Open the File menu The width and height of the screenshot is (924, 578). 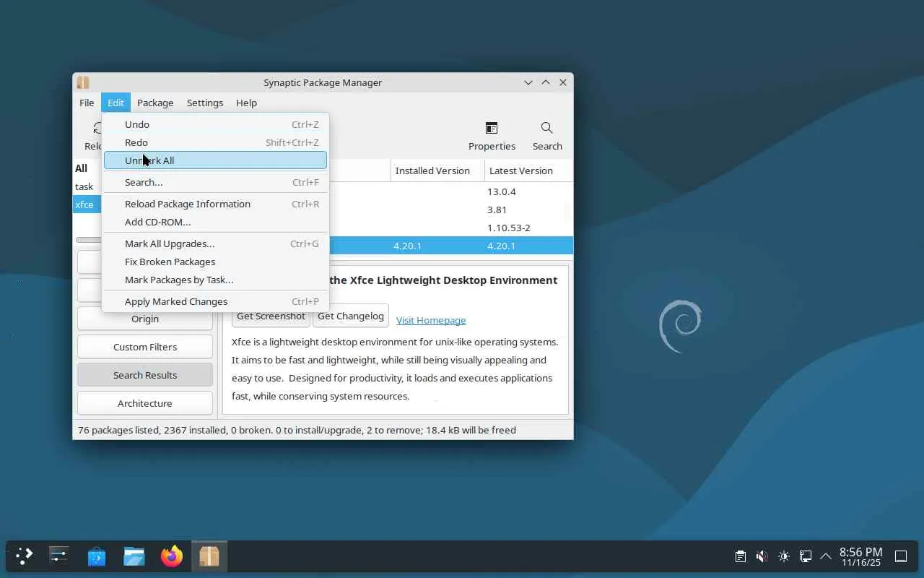tap(87, 103)
